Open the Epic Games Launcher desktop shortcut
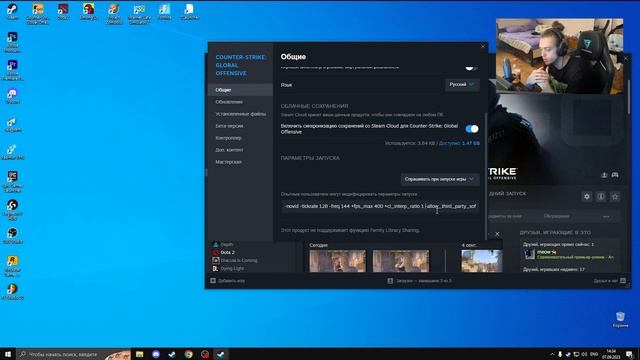 [12, 181]
